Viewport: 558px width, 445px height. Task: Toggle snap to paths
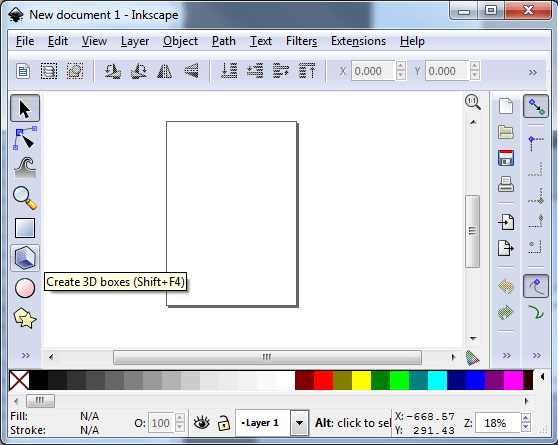click(x=536, y=312)
